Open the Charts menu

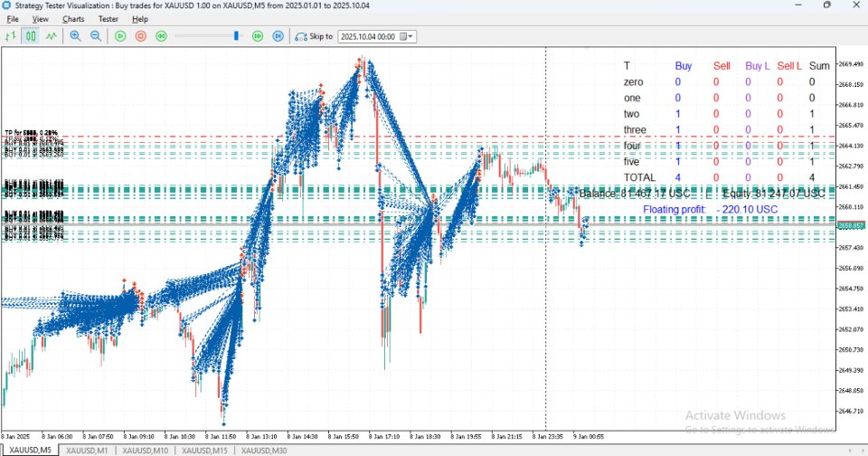tap(73, 18)
